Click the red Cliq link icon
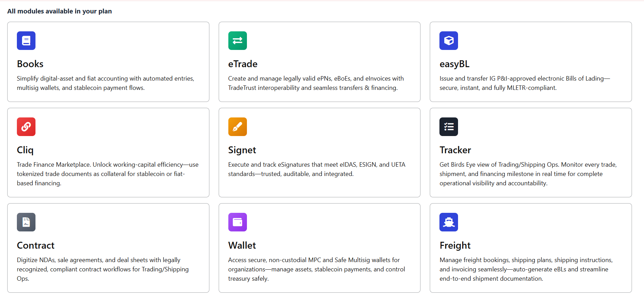Image resolution: width=644 pixels, height=301 pixels. tap(26, 127)
